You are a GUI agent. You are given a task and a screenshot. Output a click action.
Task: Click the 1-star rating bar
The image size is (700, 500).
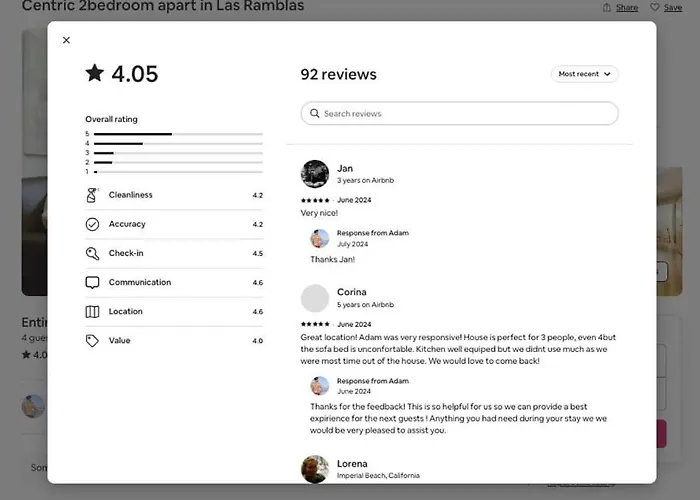tap(178, 172)
